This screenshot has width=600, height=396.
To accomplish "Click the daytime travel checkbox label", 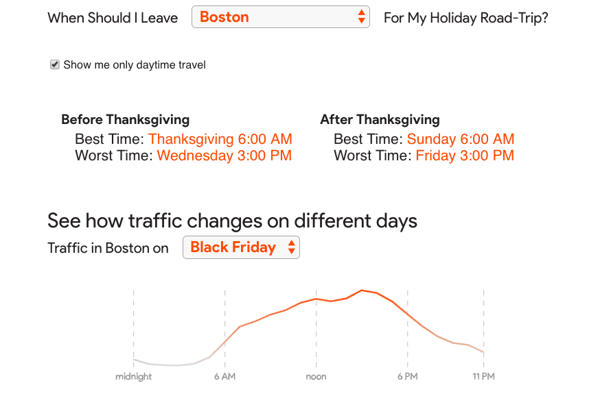I will coord(134,65).
